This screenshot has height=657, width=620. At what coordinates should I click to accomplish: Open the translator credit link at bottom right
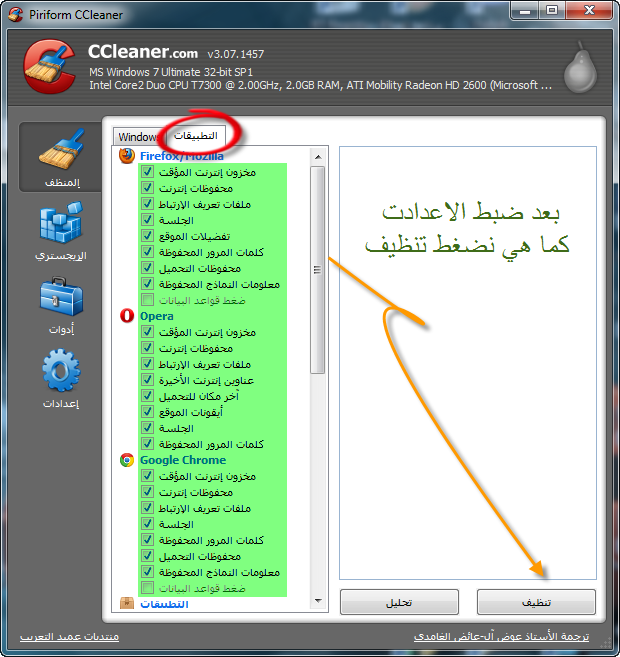(501, 636)
